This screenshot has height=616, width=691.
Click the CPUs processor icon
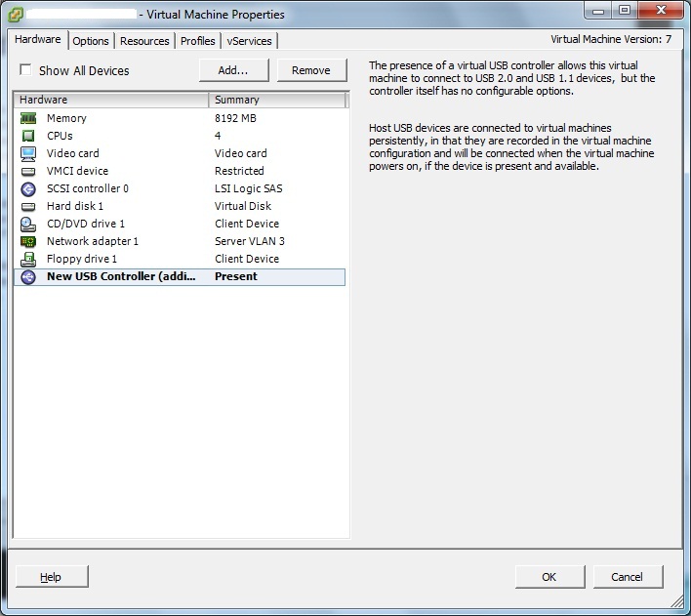tap(28, 136)
